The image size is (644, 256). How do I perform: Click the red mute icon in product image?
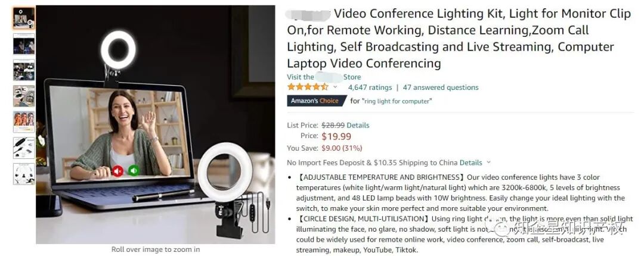pos(118,170)
